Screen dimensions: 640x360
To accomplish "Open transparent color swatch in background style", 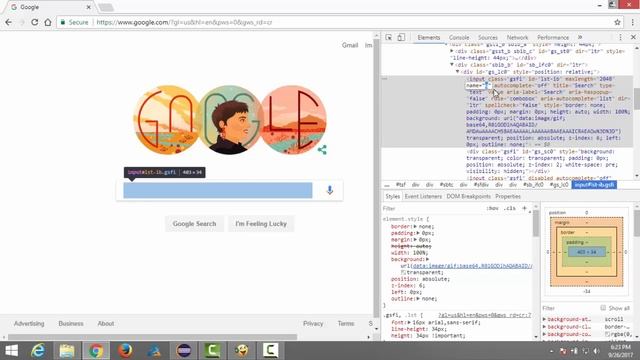I will (x=403, y=272).
